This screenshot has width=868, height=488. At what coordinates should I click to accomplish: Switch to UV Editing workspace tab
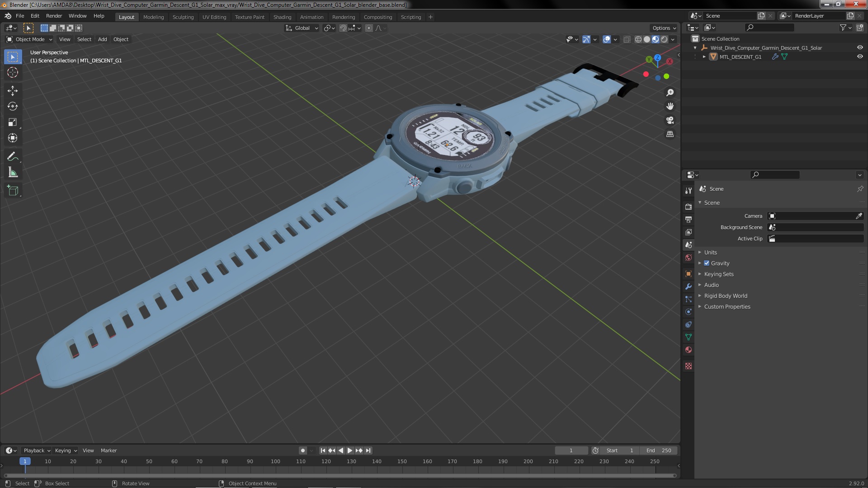214,17
